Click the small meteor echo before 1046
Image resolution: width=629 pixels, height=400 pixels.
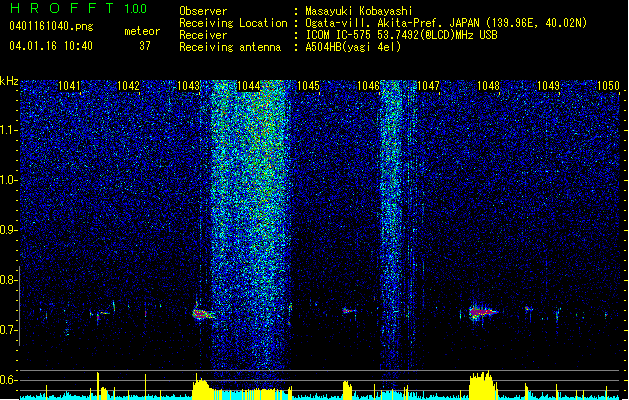click(x=348, y=310)
